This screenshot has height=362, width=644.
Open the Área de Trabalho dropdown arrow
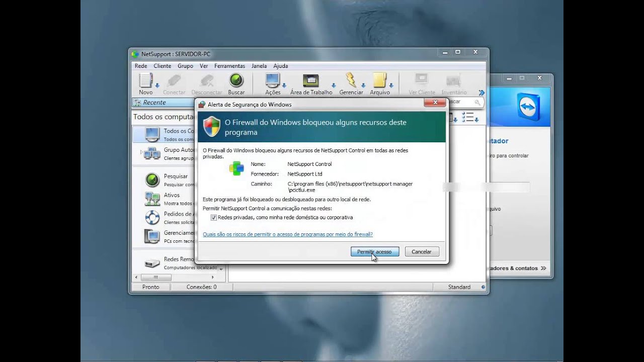[334, 85]
